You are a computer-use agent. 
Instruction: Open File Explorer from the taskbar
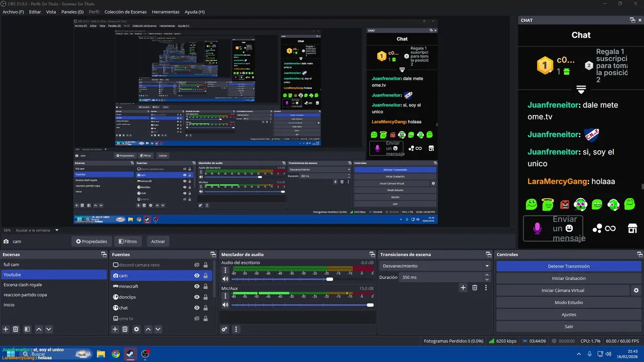tap(101, 354)
